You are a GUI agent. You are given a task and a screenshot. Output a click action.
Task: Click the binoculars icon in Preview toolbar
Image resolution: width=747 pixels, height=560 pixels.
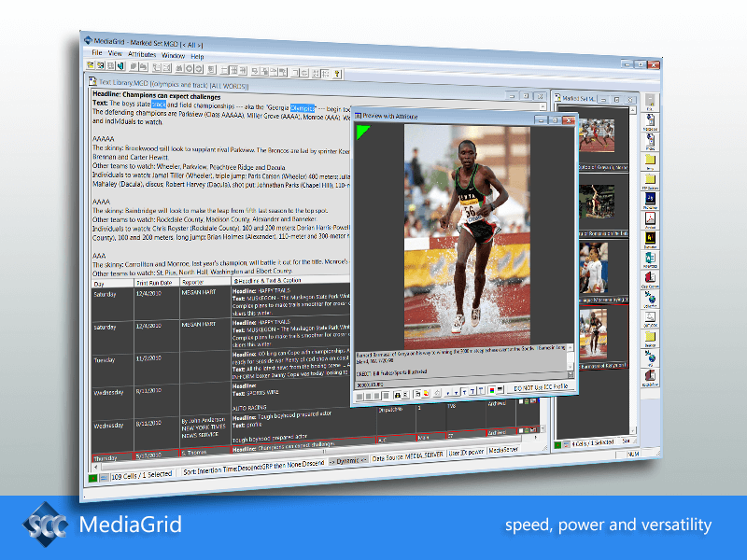pos(397,395)
